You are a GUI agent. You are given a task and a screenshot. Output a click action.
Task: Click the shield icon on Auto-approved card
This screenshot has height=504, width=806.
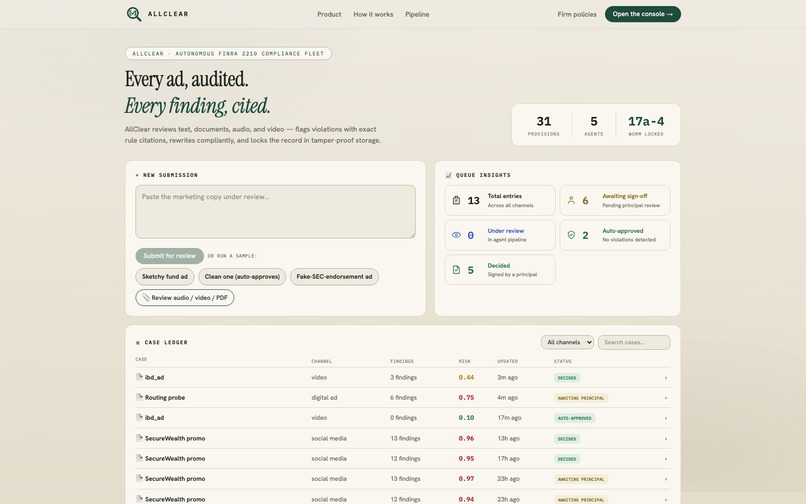click(x=571, y=235)
